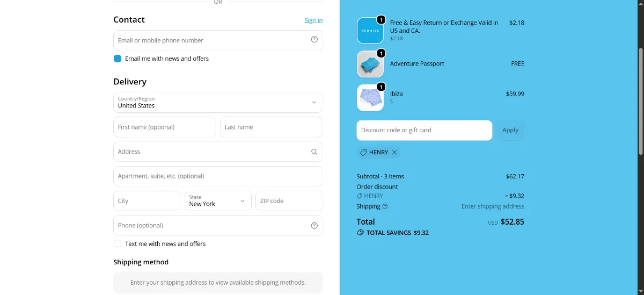Click the ZIP code field

[289, 201]
